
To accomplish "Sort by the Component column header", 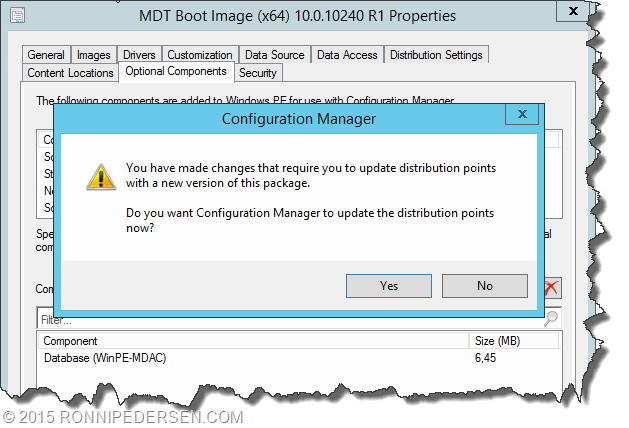I will [x=254, y=341].
